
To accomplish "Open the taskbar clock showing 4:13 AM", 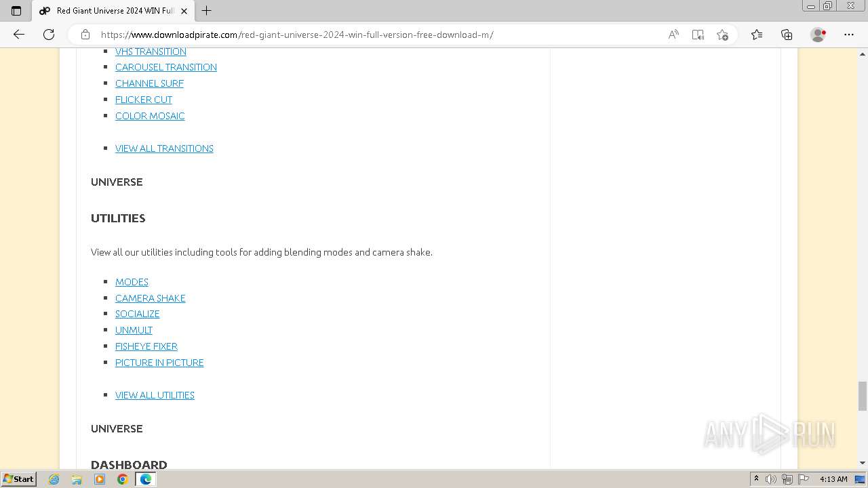I will (833, 479).
